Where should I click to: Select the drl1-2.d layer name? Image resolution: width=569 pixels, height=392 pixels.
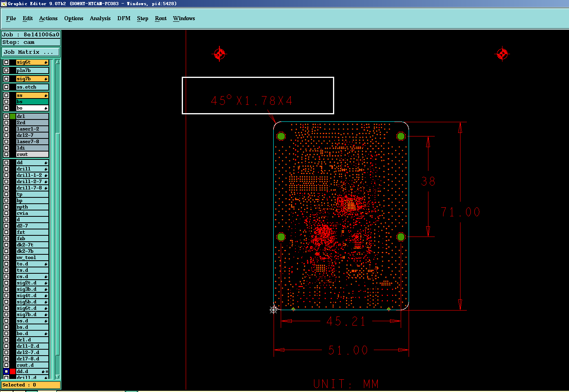pyautogui.click(x=32, y=346)
